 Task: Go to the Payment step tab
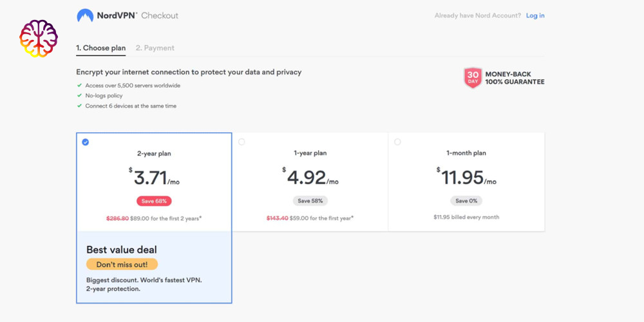[x=155, y=48]
